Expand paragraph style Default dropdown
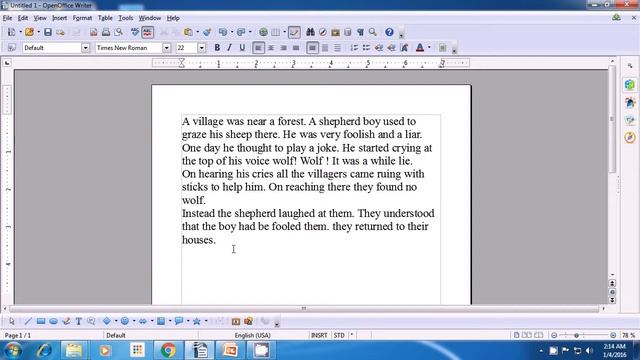 pos(85,48)
